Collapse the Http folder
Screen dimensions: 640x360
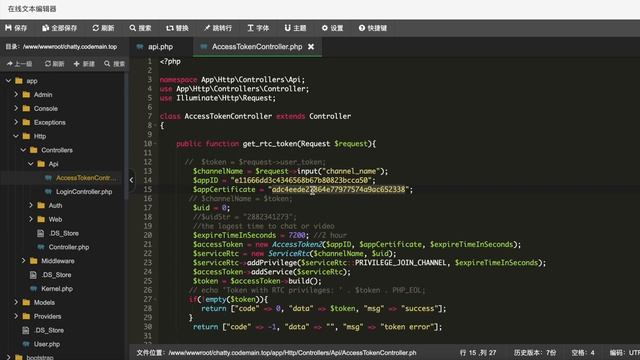[x=16, y=136]
